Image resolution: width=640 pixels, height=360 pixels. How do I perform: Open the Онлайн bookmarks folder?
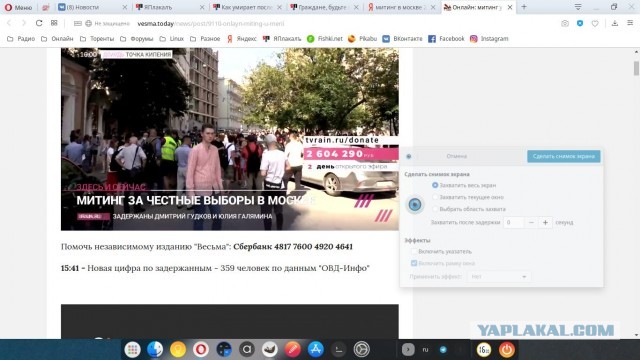click(x=57, y=39)
